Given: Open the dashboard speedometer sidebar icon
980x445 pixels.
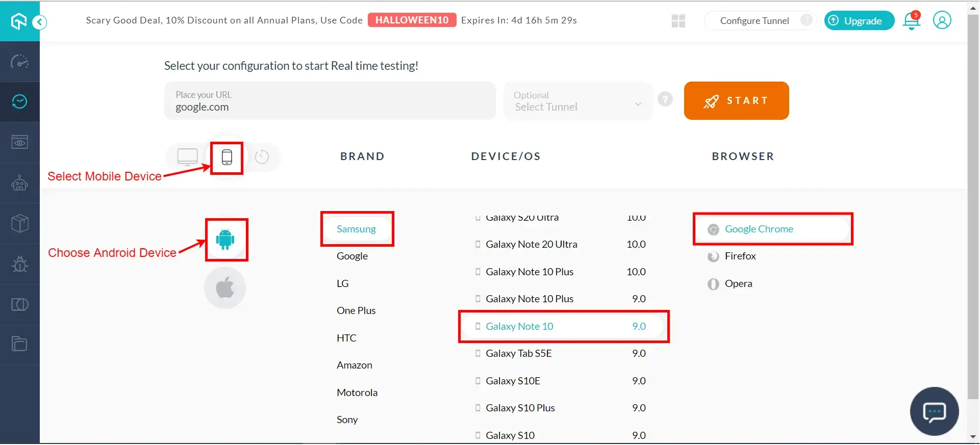Looking at the screenshot, I should click(19, 62).
